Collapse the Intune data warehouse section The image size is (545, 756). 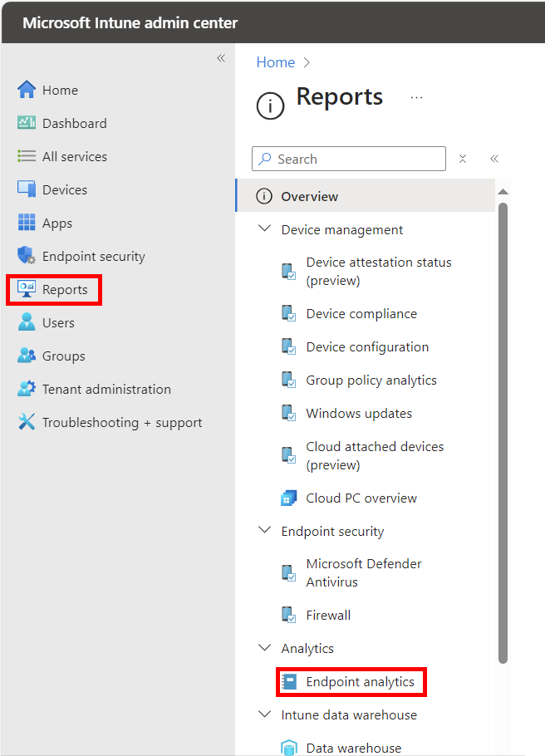[x=264, y=714]
